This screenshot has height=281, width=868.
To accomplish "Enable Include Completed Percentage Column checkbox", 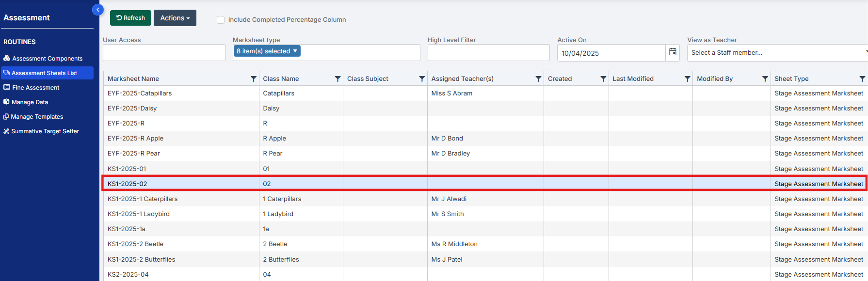I will point(221,20).
